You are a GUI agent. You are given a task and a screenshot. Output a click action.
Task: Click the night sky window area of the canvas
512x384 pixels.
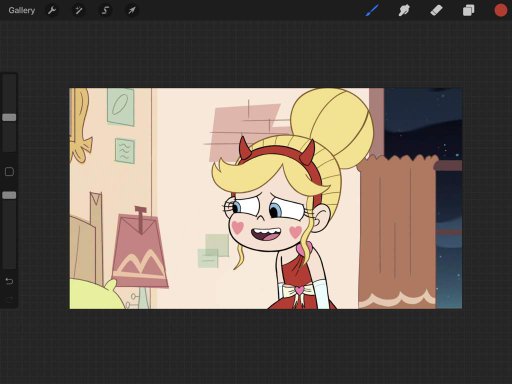(423, 123)
